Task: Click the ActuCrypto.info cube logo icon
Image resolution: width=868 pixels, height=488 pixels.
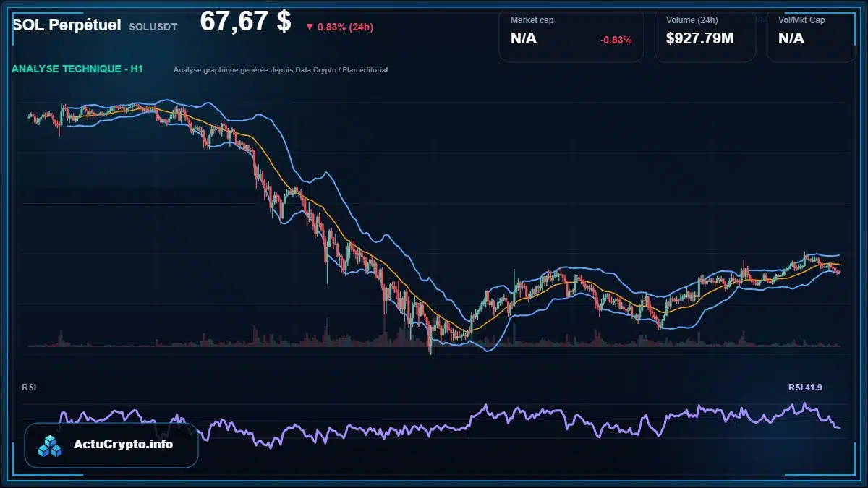Action: 50,446
